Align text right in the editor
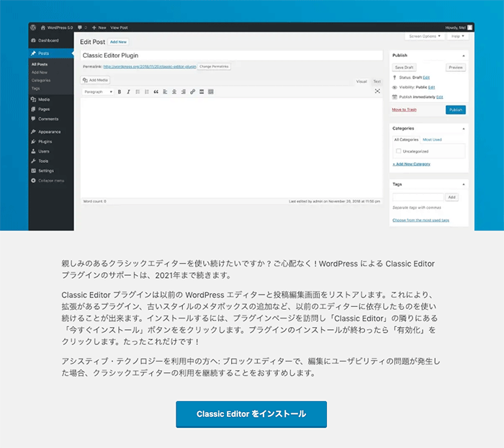 tap(183, 92)
